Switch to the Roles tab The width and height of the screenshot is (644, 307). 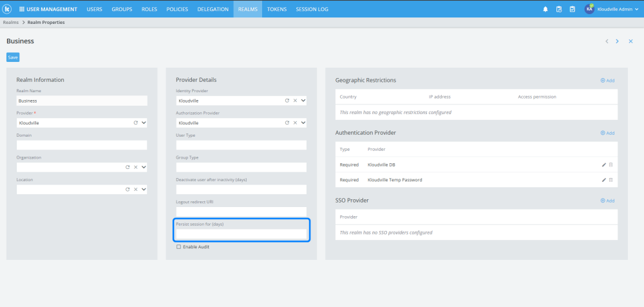coord(149,9)
